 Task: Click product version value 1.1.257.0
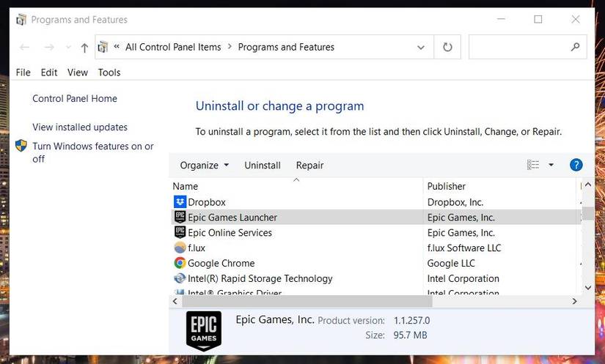point(411,321)
